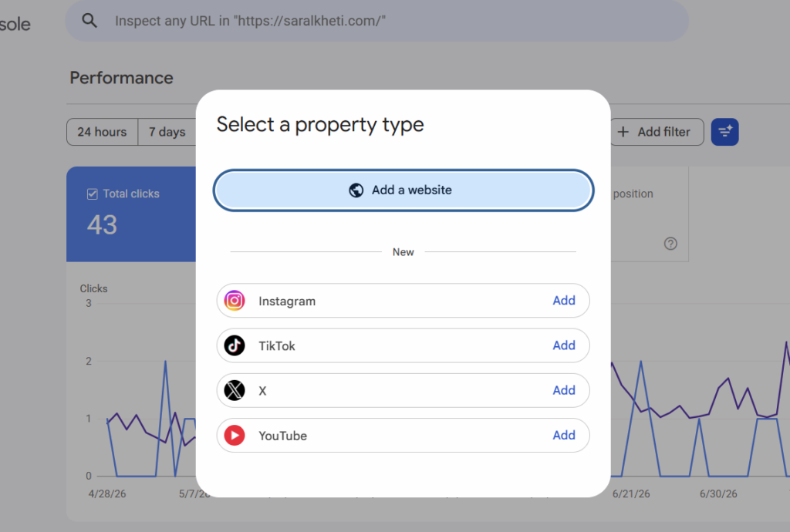This screenshot has width=790, height=532.
Task: Click the position metric card label
Action: pyautogui.click(x=633, y=194)
